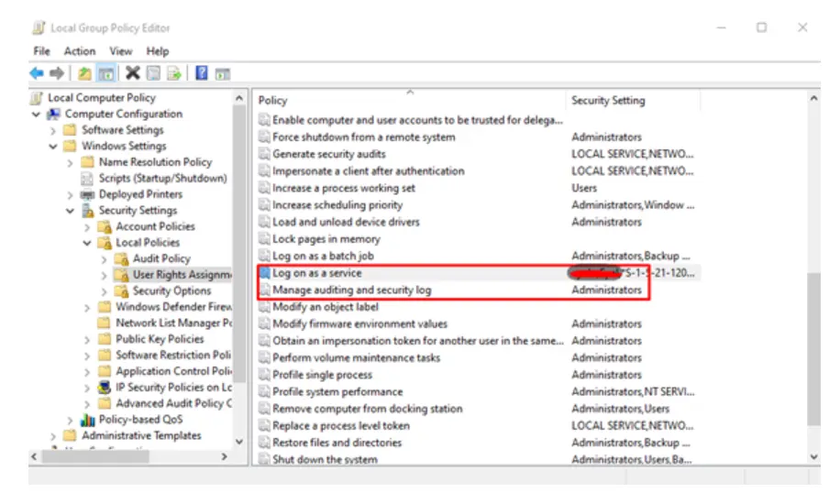Click the Back arrow toolbar icon
The image size is (840, 504).
37,73
